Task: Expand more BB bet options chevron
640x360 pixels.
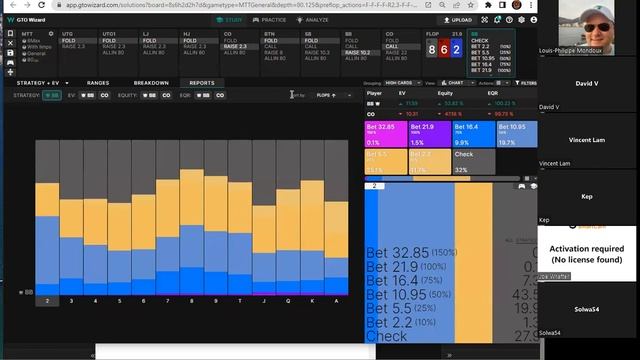Action: point(491,75)
